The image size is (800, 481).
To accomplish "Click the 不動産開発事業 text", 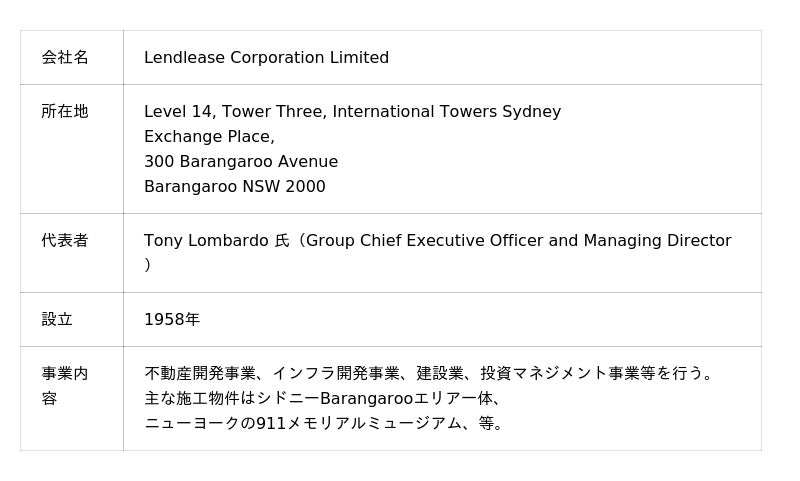I will (x=200, y=374).
